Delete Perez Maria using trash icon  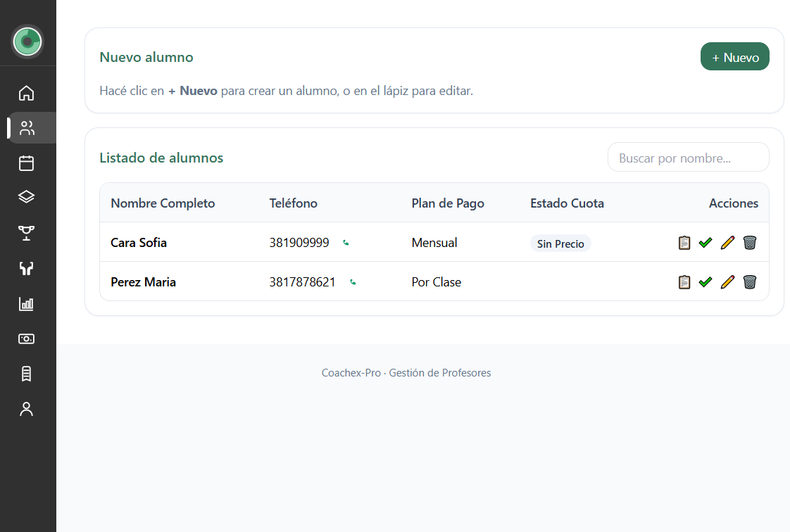click(x=749, y=282)
